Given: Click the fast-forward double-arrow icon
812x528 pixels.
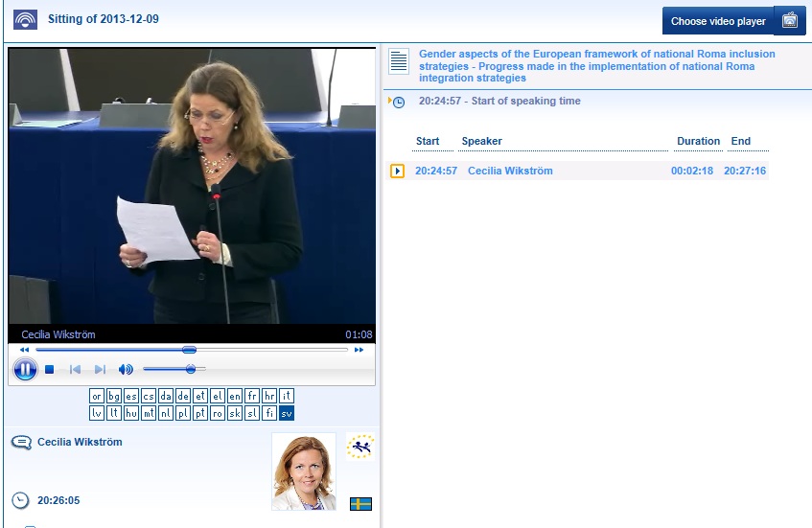Looking at the screenshot, I should tap(360, 350).
